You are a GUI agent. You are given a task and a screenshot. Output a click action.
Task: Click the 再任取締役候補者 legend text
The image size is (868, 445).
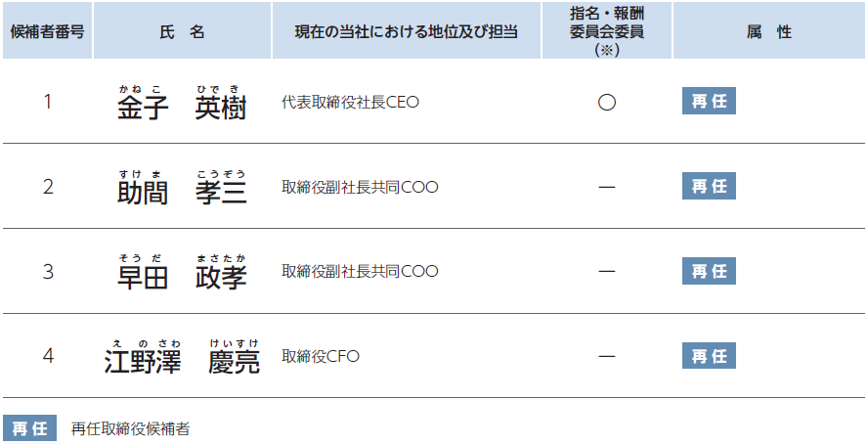tap(131, 428)
